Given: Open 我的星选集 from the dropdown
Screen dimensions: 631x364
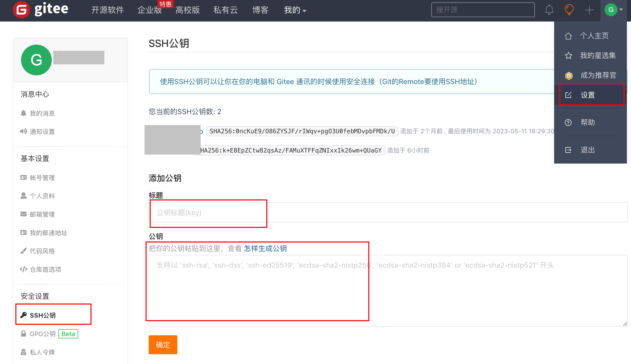Looking at the screenshot, I should (597, 55).
